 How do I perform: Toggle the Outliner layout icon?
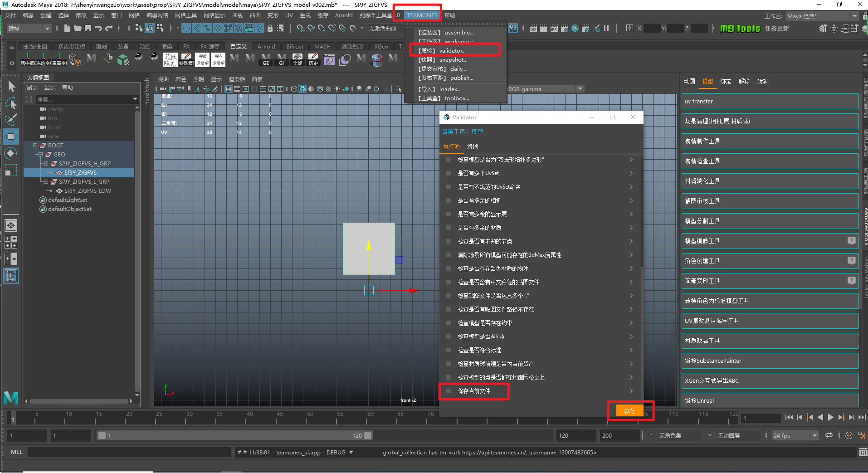click(11, 276)
